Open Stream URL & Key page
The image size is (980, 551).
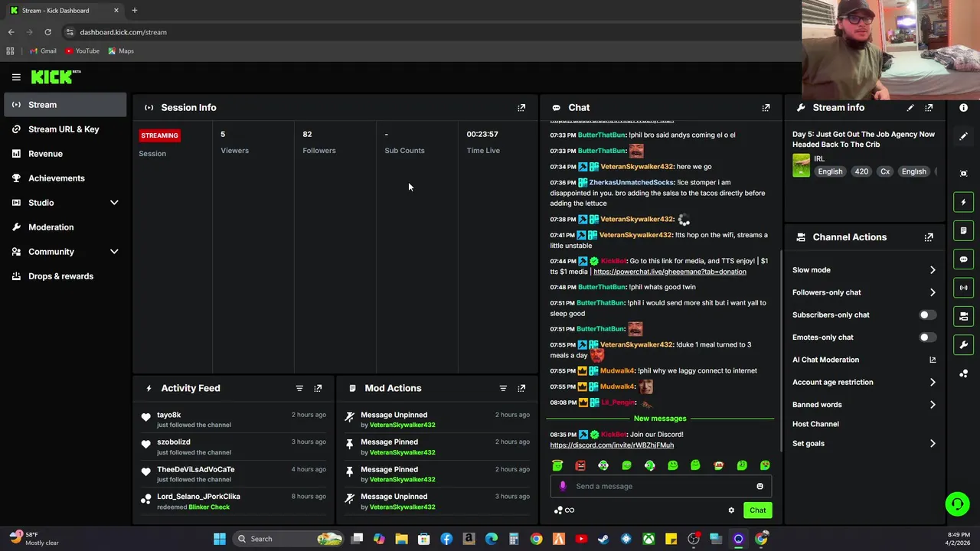click(x=65, y=129)
